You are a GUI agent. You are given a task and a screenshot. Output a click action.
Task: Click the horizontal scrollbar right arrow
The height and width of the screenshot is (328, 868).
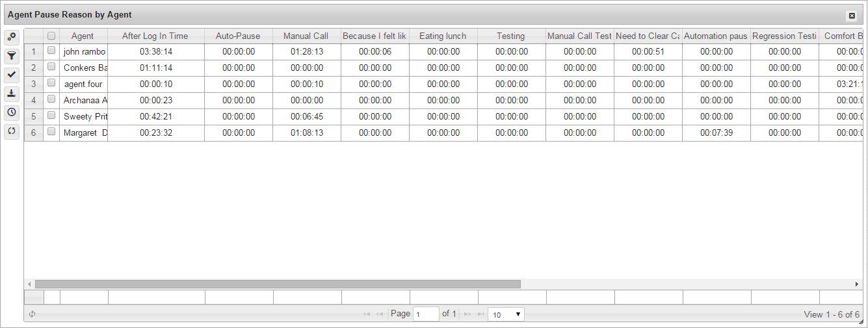[x=856, y=284]
